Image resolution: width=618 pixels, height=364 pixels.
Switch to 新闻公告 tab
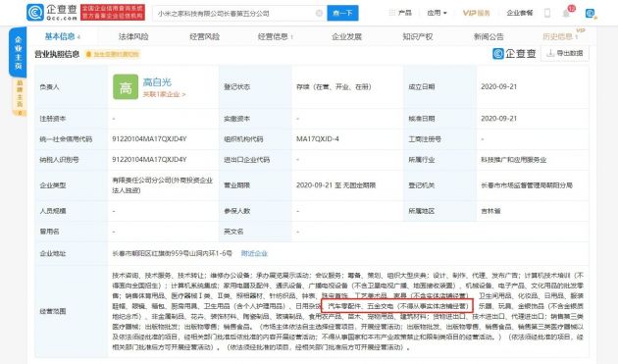(489, 36)
